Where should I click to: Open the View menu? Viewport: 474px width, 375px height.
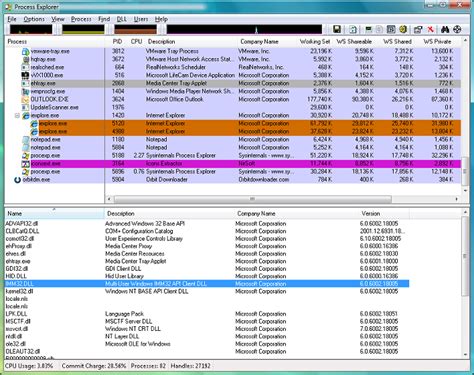click(58, 19)
